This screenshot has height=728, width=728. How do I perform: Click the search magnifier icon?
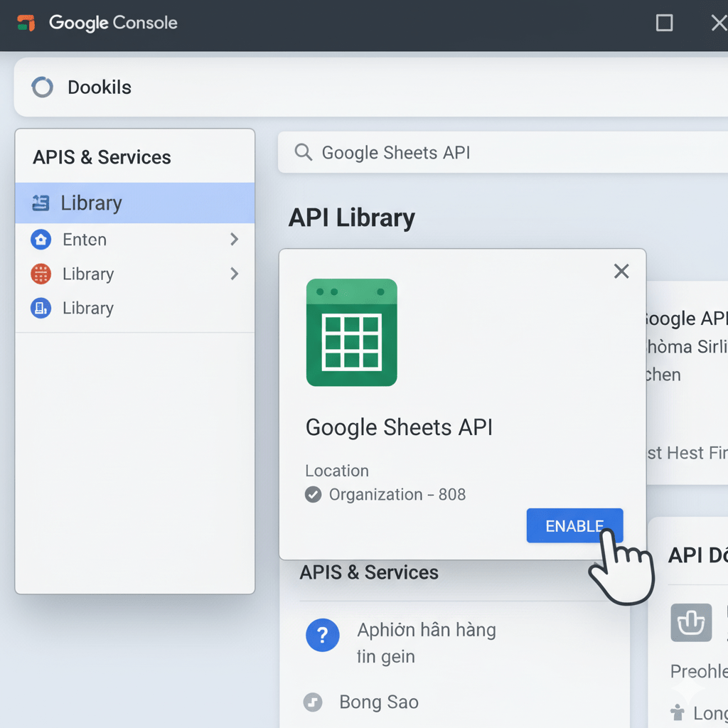coord(303,152)
